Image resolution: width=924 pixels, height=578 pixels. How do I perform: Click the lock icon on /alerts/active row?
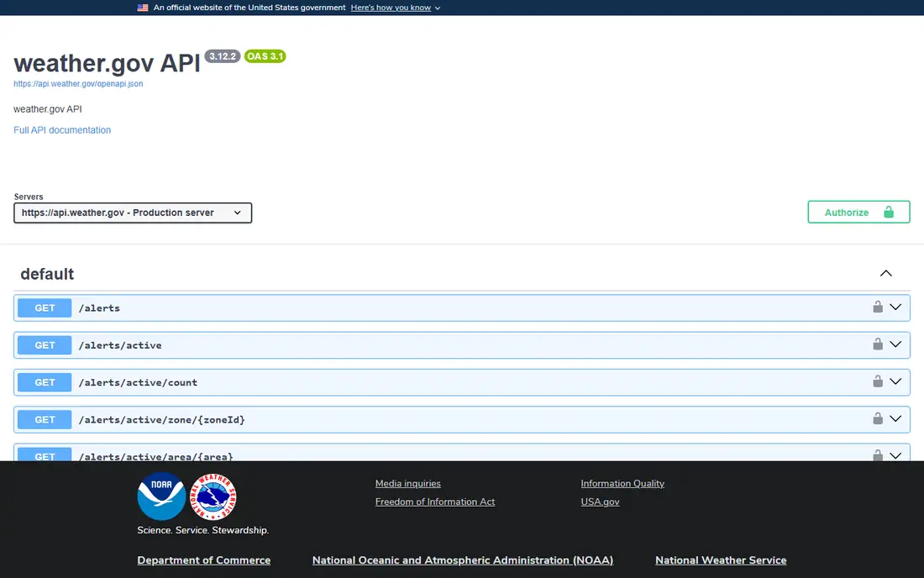tap(878, 344)
